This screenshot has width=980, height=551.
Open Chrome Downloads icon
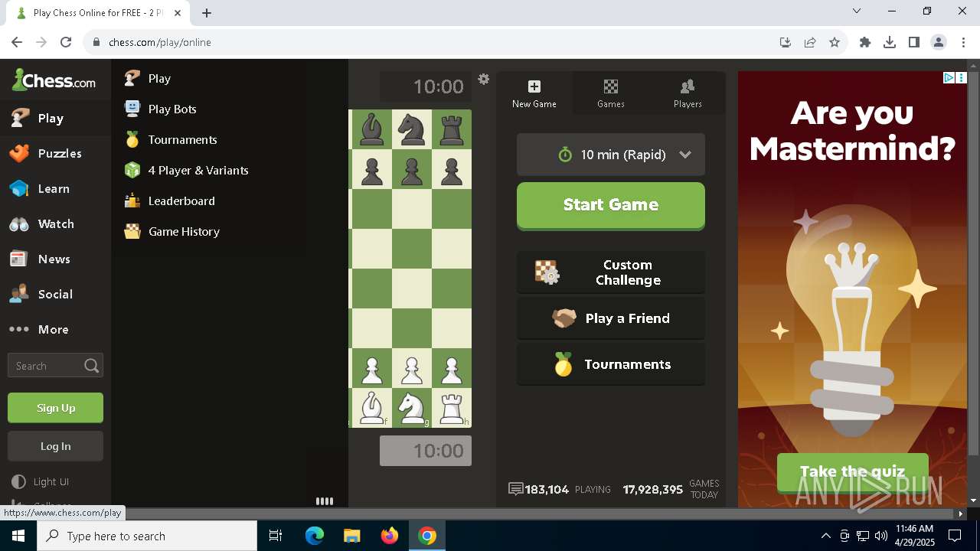click(x=890, y=42)
